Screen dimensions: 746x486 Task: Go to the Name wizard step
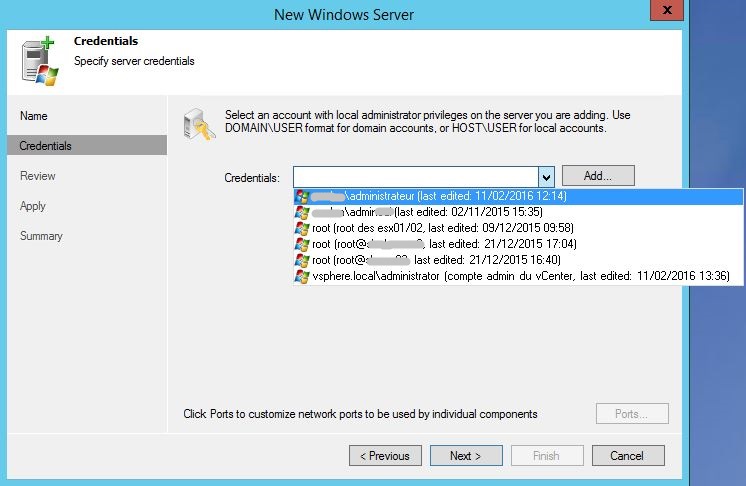click(34, 116)
